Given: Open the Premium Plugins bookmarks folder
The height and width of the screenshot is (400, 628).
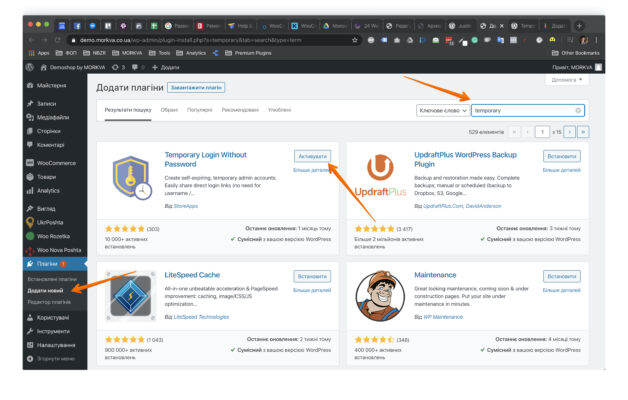Looking at the screenshot, I should (x=248, y=53).
